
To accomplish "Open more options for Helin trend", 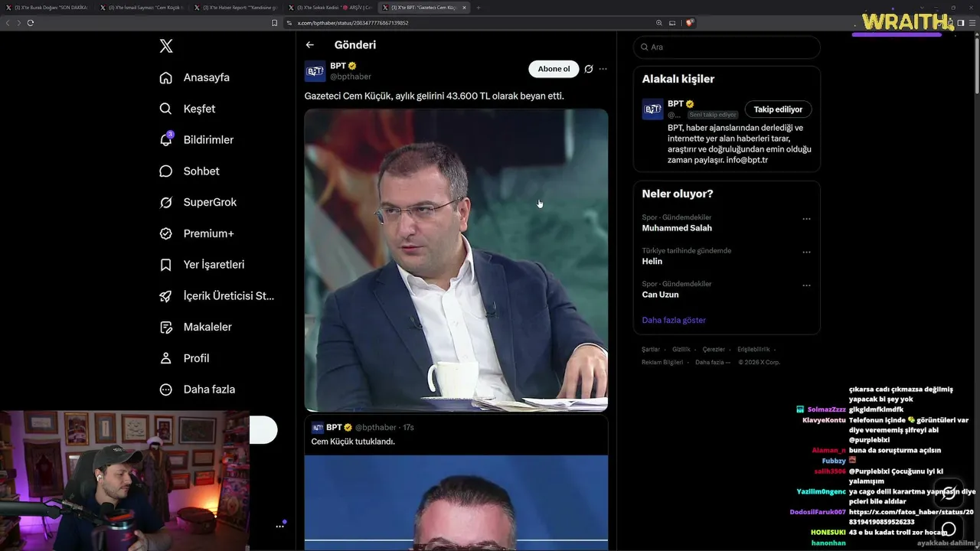I will coord(806,252).
